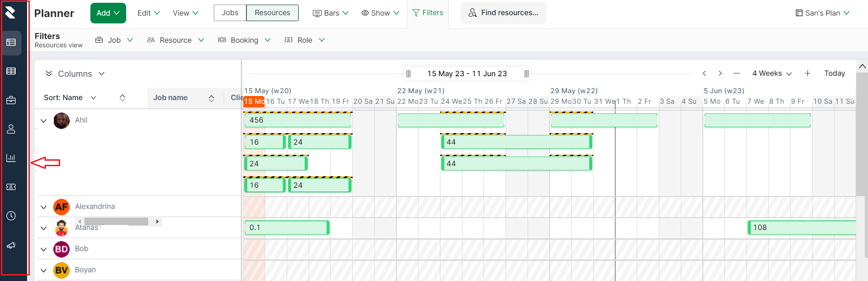Click the person resources icon in sidebar
The height and width of the screenshot is (281, 868).
(x=11, y=129)
